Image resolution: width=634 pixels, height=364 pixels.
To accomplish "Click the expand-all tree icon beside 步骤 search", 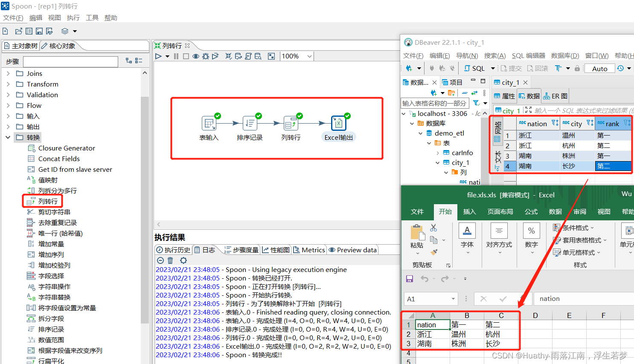I will (x=129, y=61).
